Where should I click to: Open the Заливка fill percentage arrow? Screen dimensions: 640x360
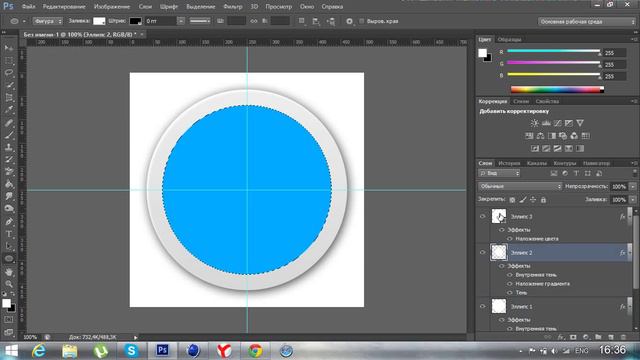coord(633,200)
